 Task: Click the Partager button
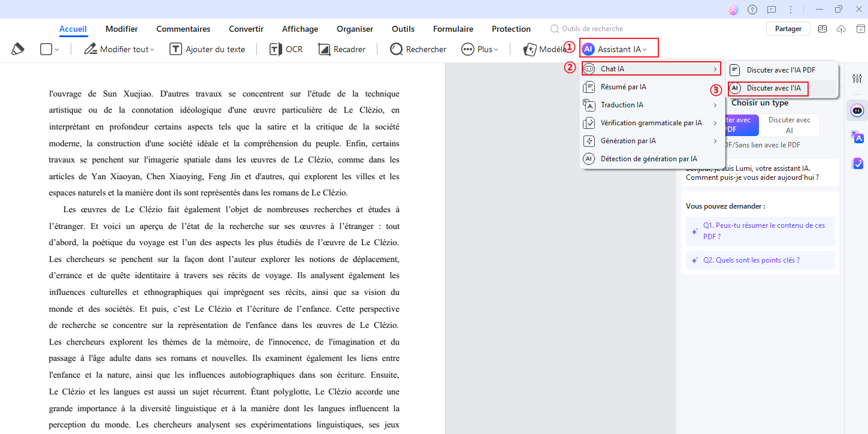(788, 29)
